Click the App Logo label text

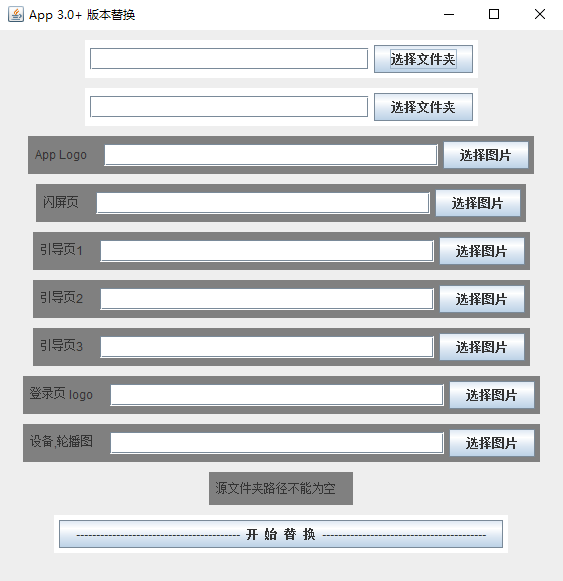point(60,155)
